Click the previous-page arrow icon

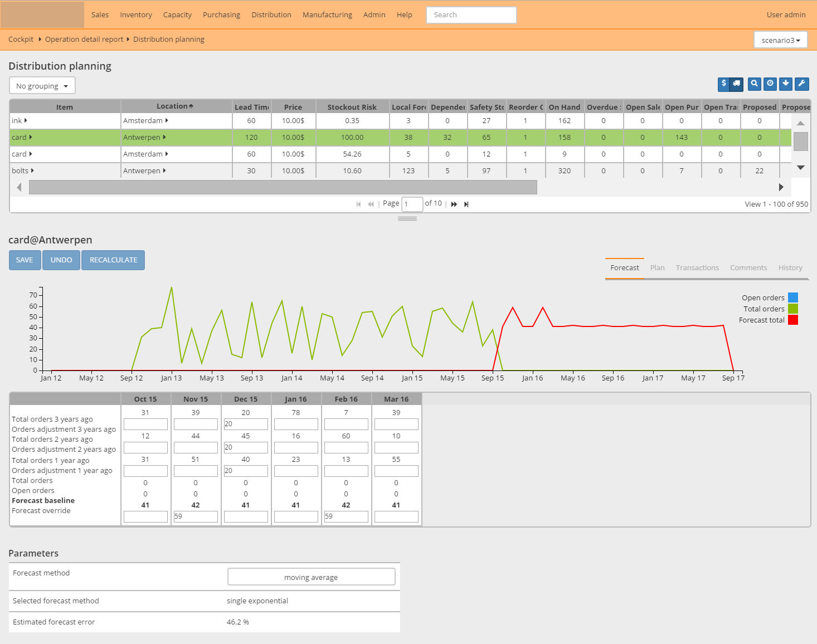pos(371,204)
